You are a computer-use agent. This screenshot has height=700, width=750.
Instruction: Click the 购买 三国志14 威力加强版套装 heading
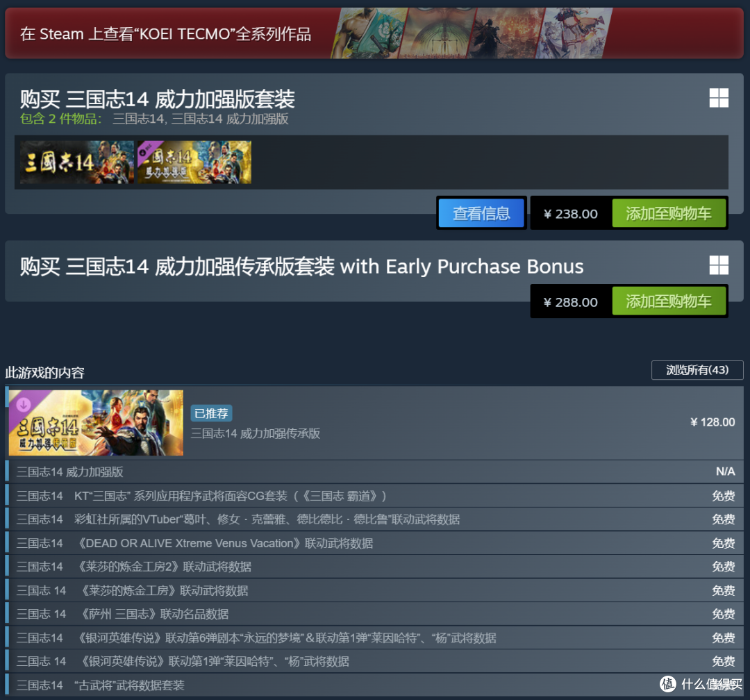tap(158, 99)
